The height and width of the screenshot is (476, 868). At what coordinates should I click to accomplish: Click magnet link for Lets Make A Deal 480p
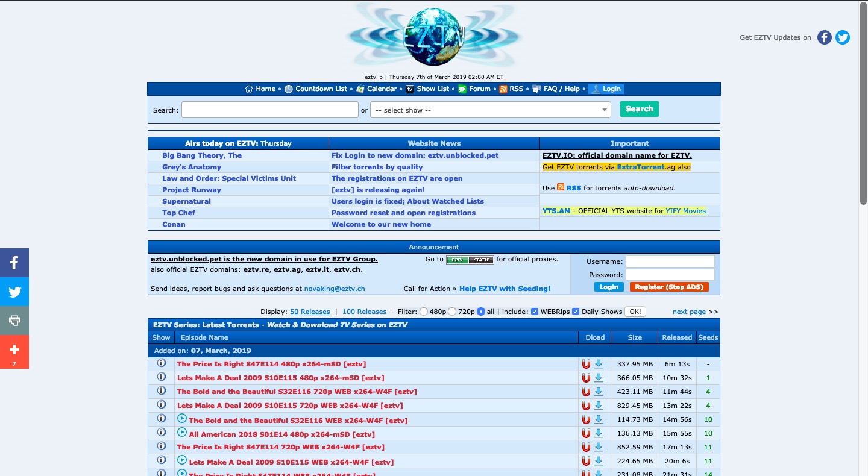pyautogui.click(x=586, y=378)
